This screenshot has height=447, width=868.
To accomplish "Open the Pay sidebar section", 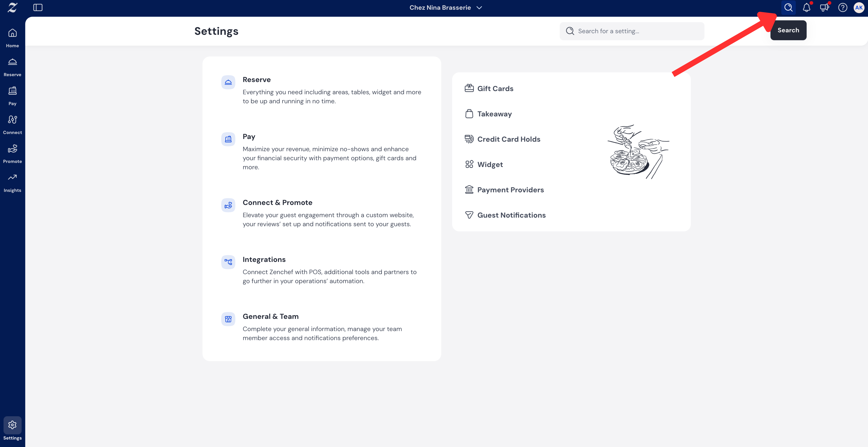I will [x=12, y=96].
